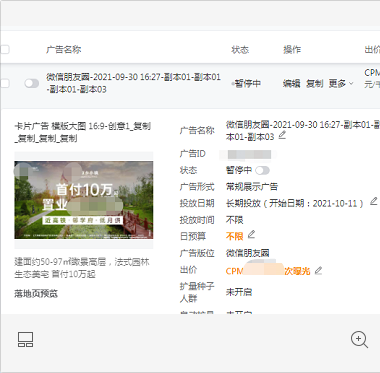This screenshot has width=380, height=373.
Task: Click the ad creative image thumbnail
Action: (84, 200)
